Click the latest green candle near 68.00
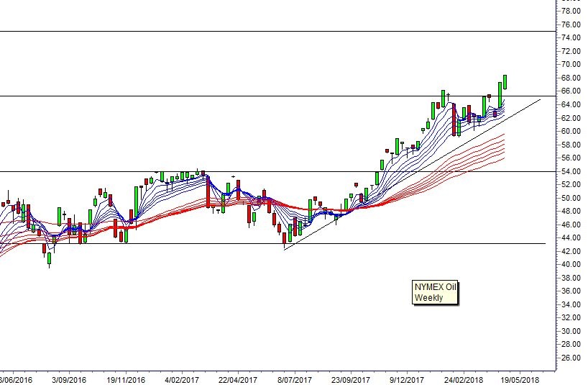The width and height of the screenshot is (588, 385). [x=505, y=82]
